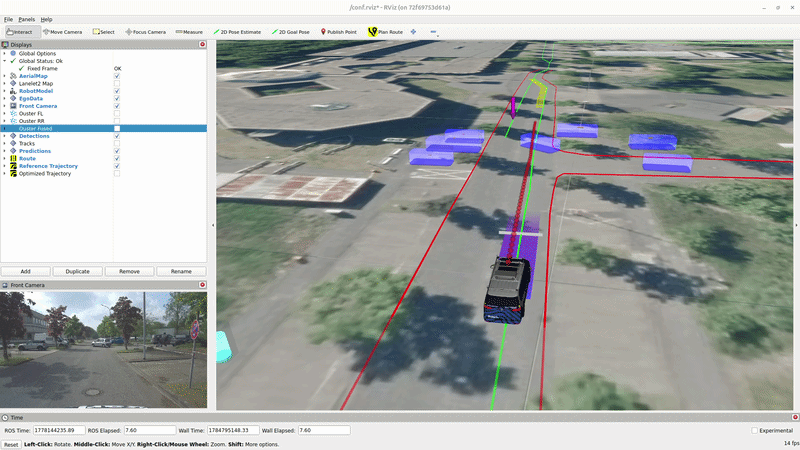Open the Panels menu
The image size is (800, 450).
[x=27, y=19]
